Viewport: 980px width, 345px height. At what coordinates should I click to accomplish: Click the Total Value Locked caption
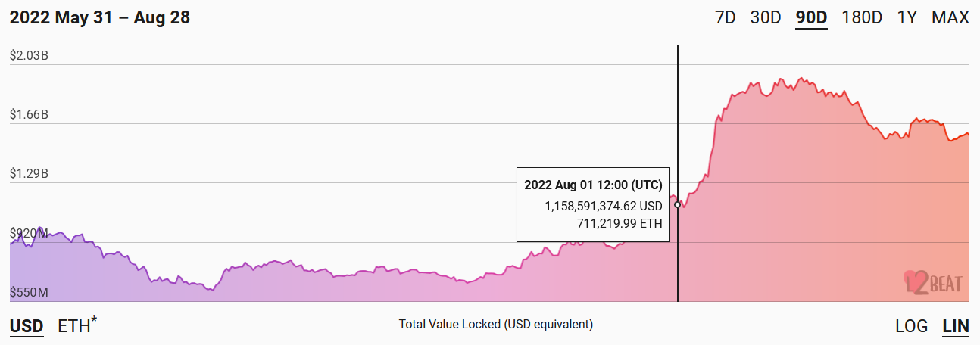[x=495, y=324]
